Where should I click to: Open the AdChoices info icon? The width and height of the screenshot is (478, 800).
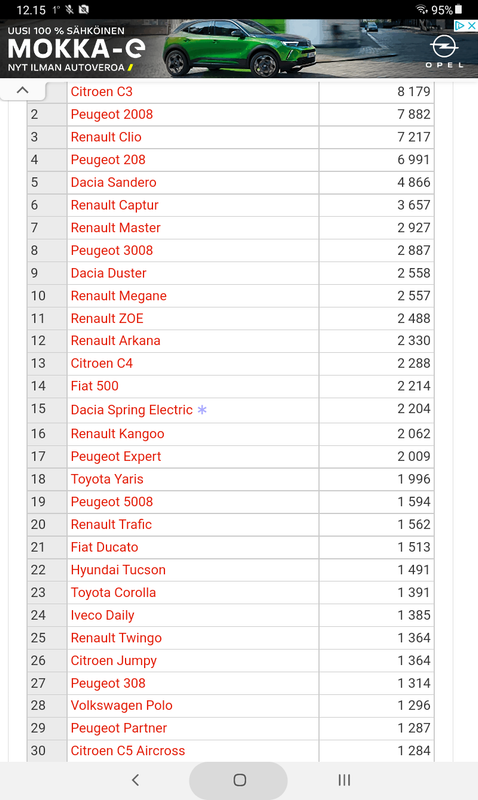tap(460, 26)
